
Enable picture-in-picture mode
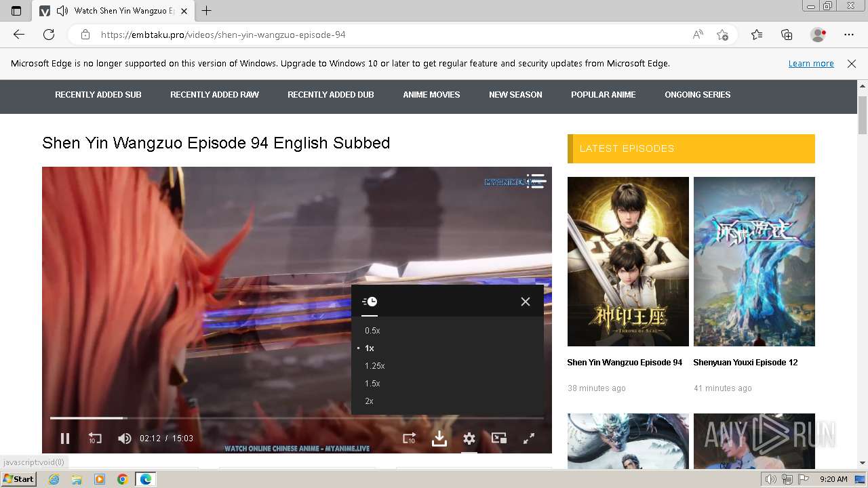coord(499,439)
